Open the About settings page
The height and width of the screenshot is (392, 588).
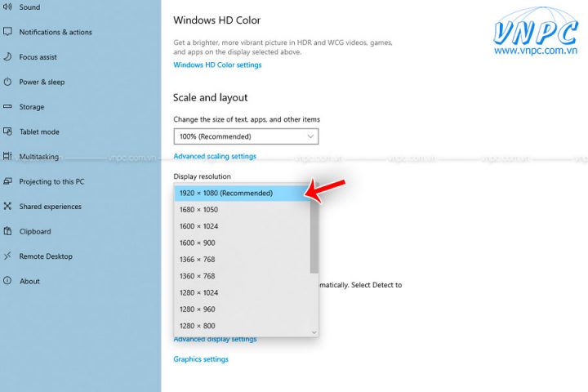(29, 281)
